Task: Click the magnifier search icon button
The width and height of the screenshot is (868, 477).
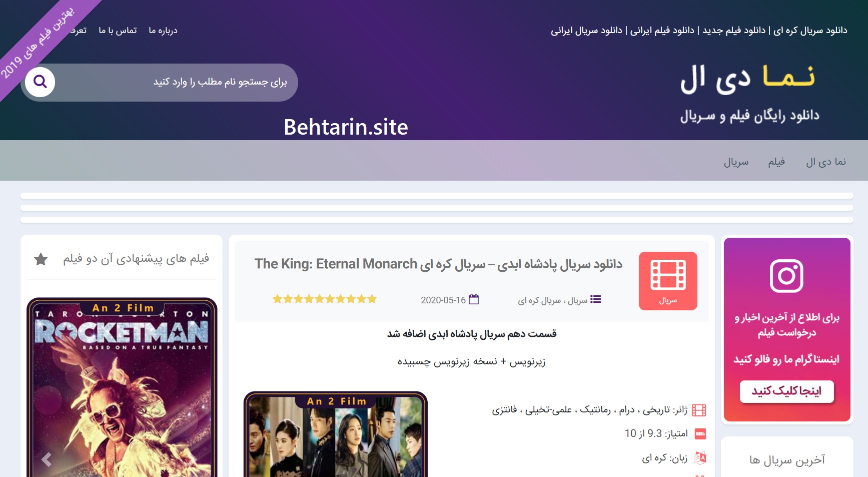Action: (x=40, y=82)
